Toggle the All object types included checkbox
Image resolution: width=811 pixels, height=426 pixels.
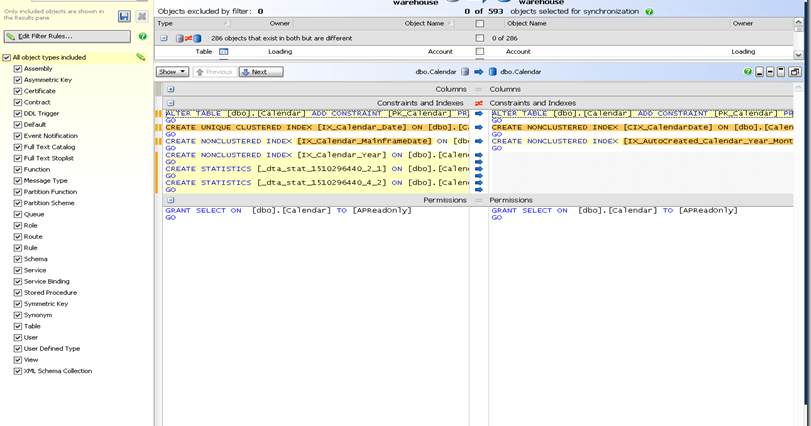(x=7, y=58)
